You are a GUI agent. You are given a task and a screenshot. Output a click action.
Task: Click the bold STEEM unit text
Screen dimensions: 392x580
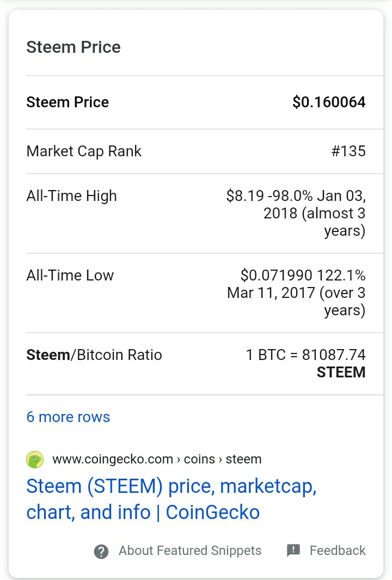tap(341, 373)
